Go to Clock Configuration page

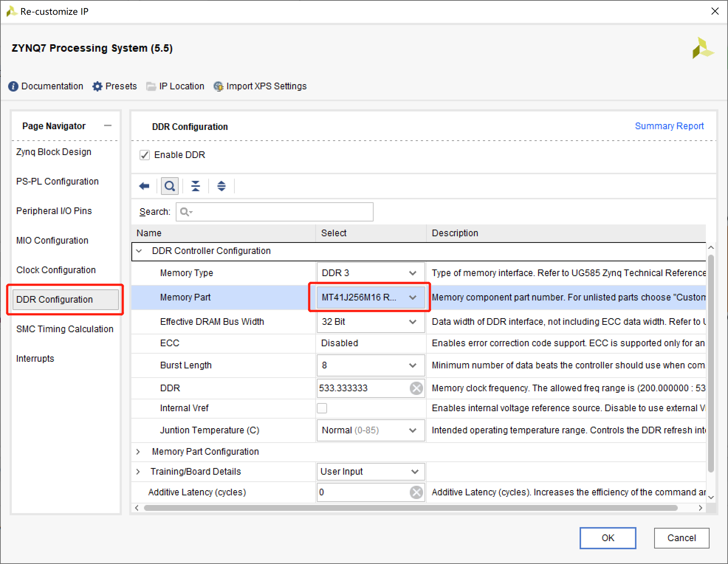56,270
